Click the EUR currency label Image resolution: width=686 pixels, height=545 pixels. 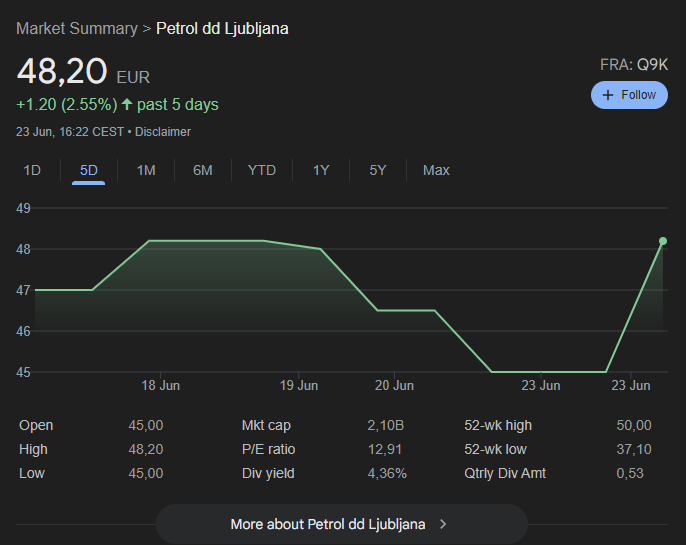133,77
